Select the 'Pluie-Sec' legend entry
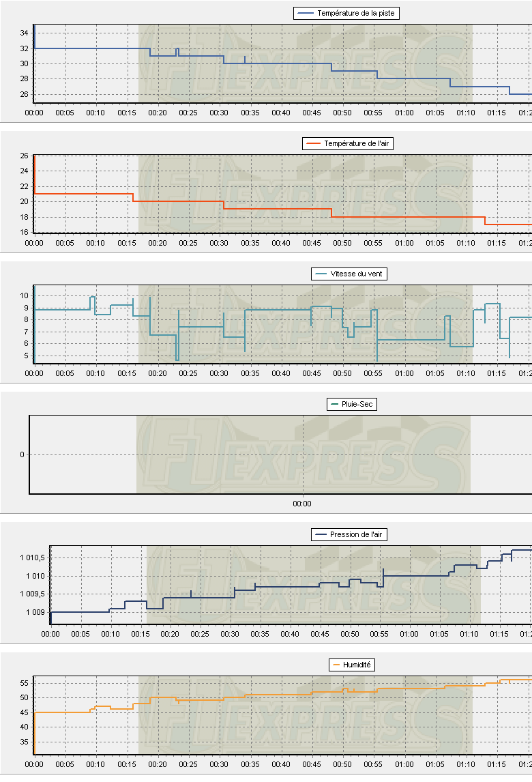532x782 pixels. [x=359, y=404]
